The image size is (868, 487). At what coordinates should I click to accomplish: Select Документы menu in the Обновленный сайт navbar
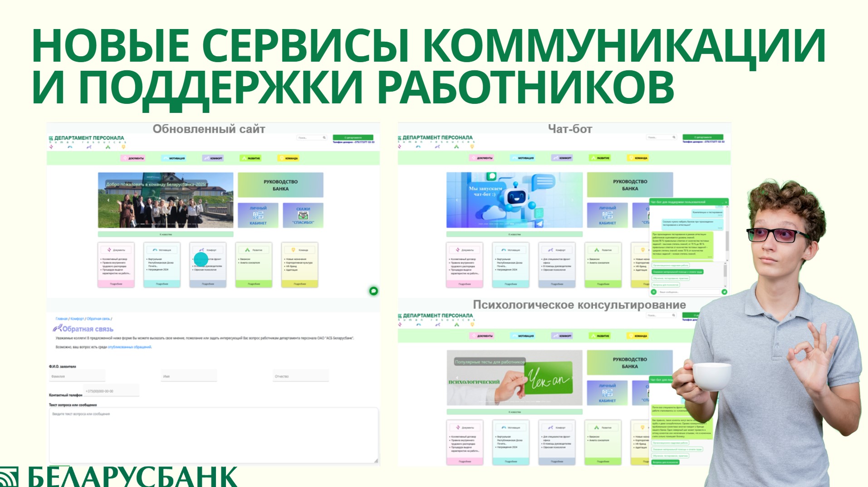point(132,158)
